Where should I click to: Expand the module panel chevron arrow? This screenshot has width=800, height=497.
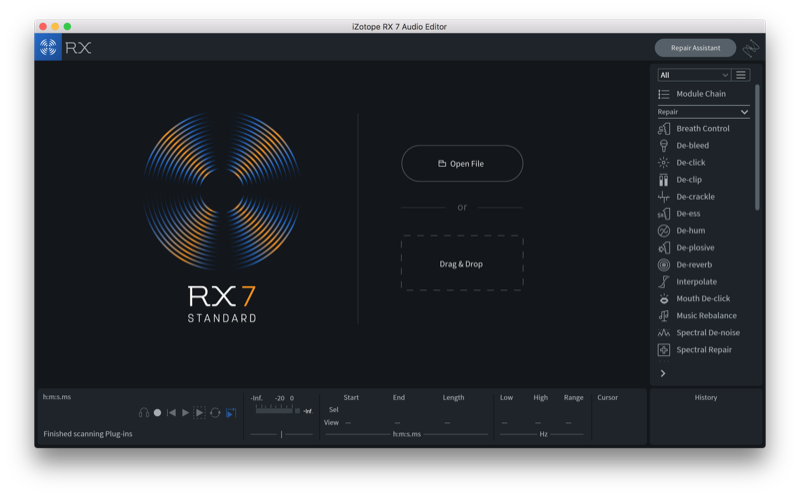(x=663, y=374)
